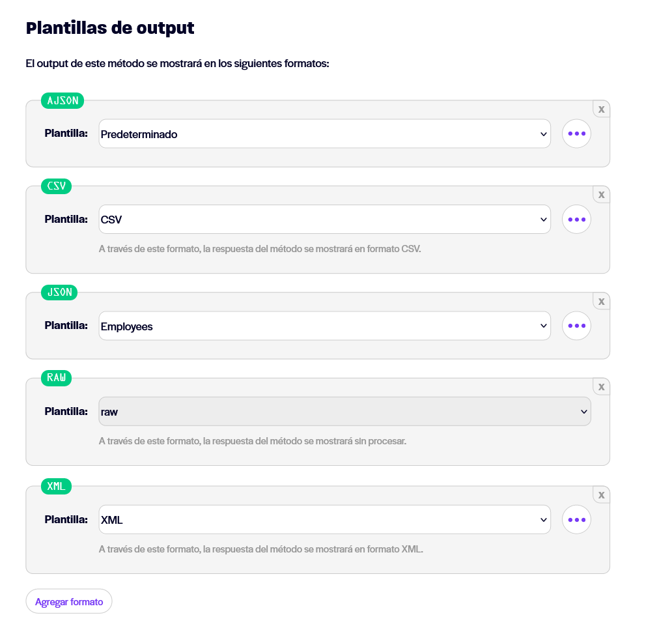Remove the AJSON format with X
672x630 pixels.
[x=601, y=109]
